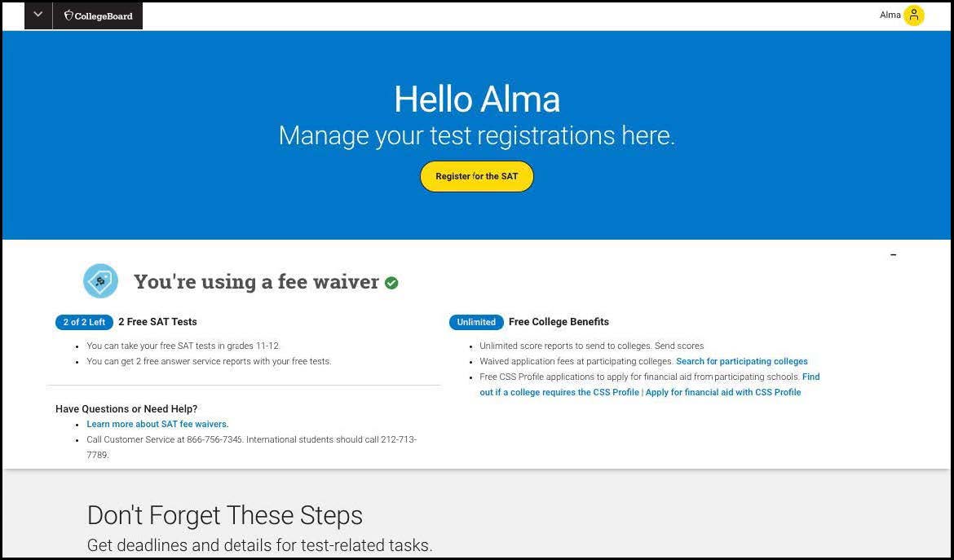Viewport: 954px width, 560px height.
Task: Click the CollegeBoard logo
Action: pos(98,15)
